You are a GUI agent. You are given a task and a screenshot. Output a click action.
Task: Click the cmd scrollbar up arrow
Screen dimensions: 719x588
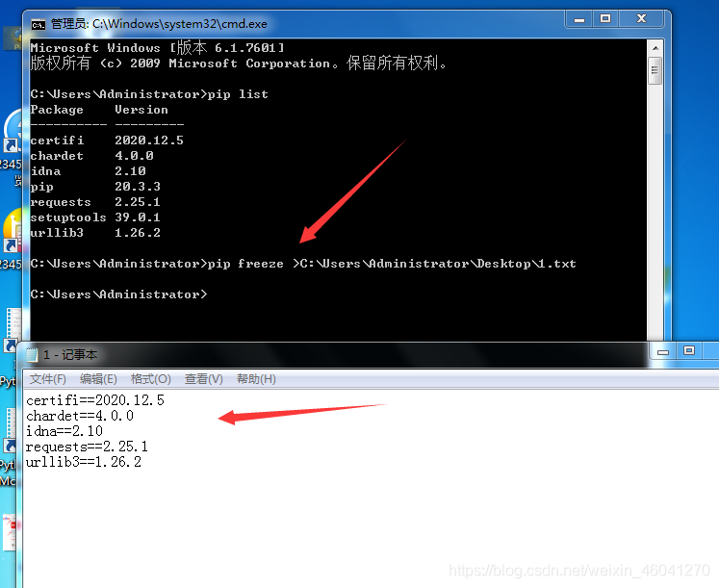pyautogui.click(x=655, y=48)
